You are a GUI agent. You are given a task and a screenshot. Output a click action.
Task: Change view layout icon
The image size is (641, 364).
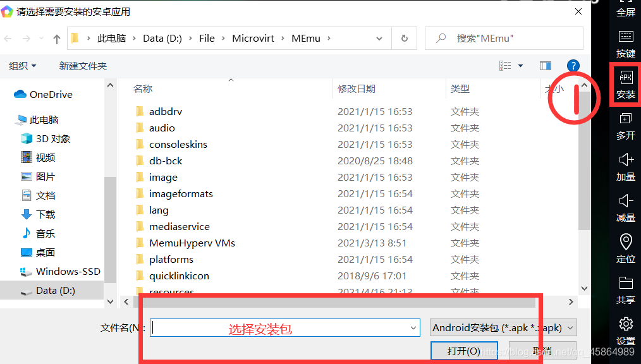pyautogui.click(x=505, y=65)
